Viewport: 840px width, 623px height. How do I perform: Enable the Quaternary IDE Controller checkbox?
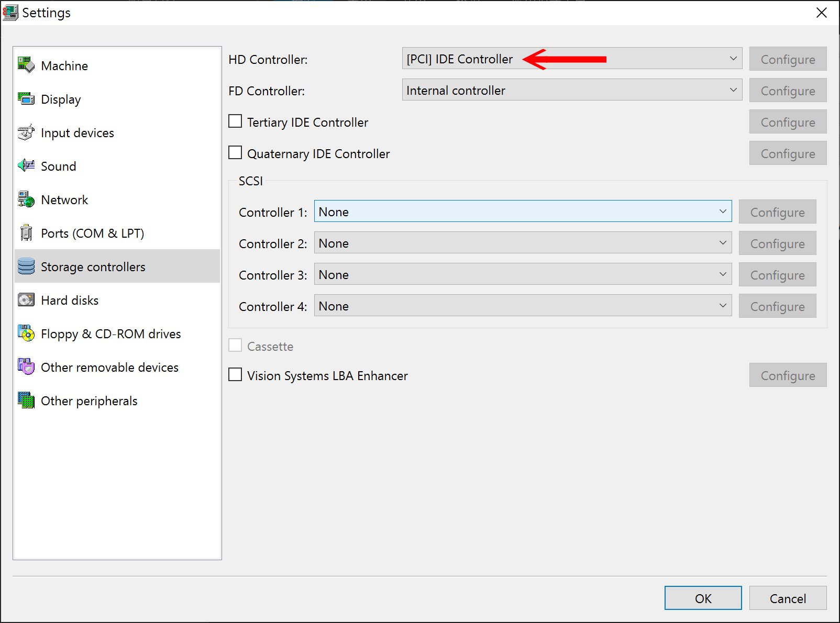pos(236,153)
